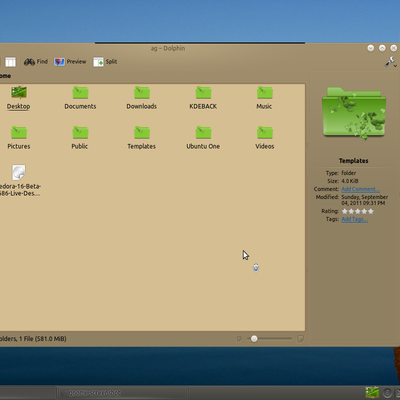Image resolution: width=400 pixels, height=400 pixels.
Task: Select the Templates folder in file view
Action: pyautogui.click(x=142, y=138)
